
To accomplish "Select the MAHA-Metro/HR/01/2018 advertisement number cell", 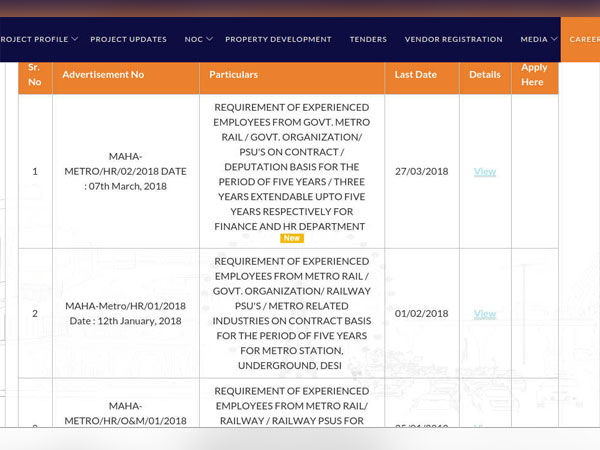I will click(126, 313).
